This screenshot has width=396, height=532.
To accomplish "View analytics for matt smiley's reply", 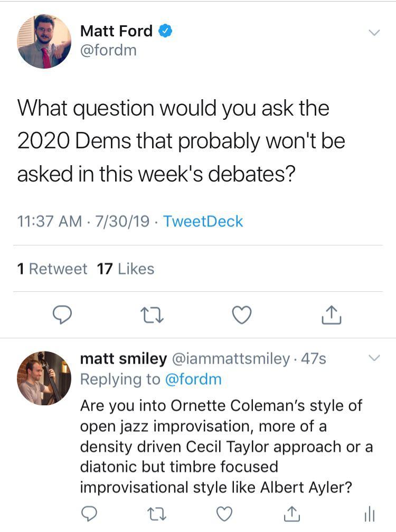I will 370,514.
